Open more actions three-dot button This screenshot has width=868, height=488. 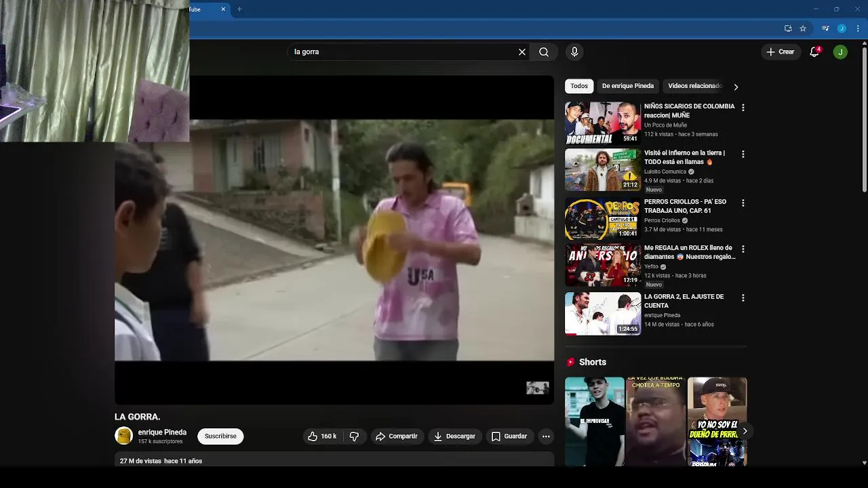pyautogui.click(x=546, y=436)
